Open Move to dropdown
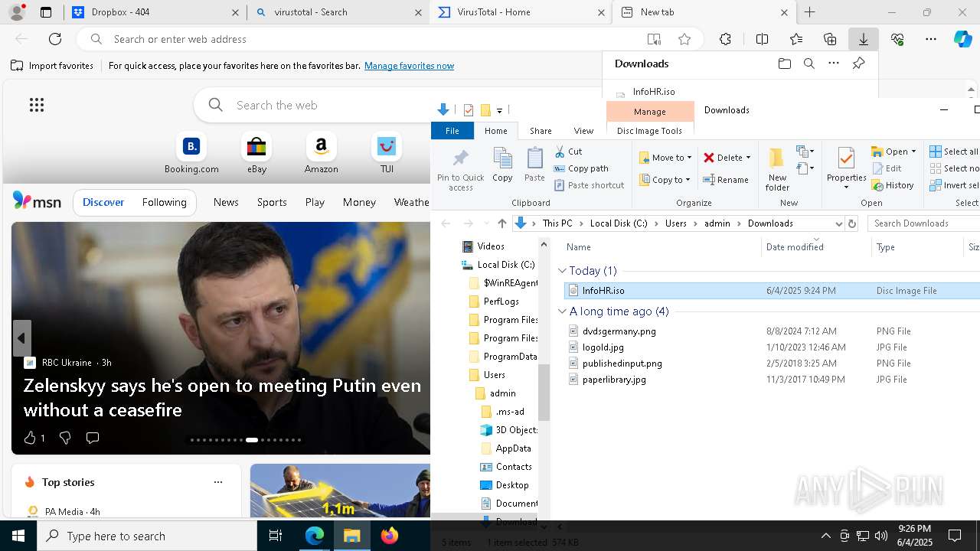The height and width of the screenshot is (551, 980). (x=665, y=158)
